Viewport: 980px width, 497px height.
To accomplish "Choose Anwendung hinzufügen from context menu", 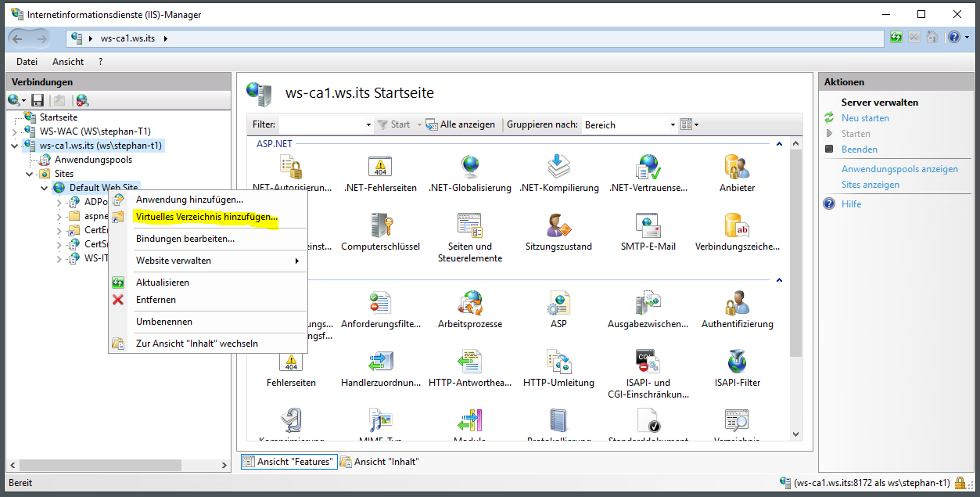I will 208,200.
